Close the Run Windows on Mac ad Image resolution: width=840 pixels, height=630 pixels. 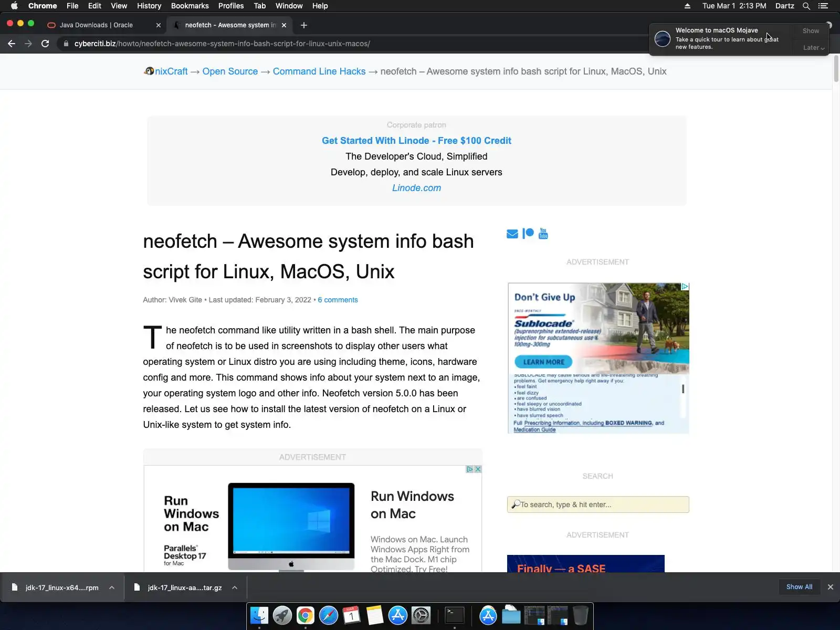[x=478, y=469]
